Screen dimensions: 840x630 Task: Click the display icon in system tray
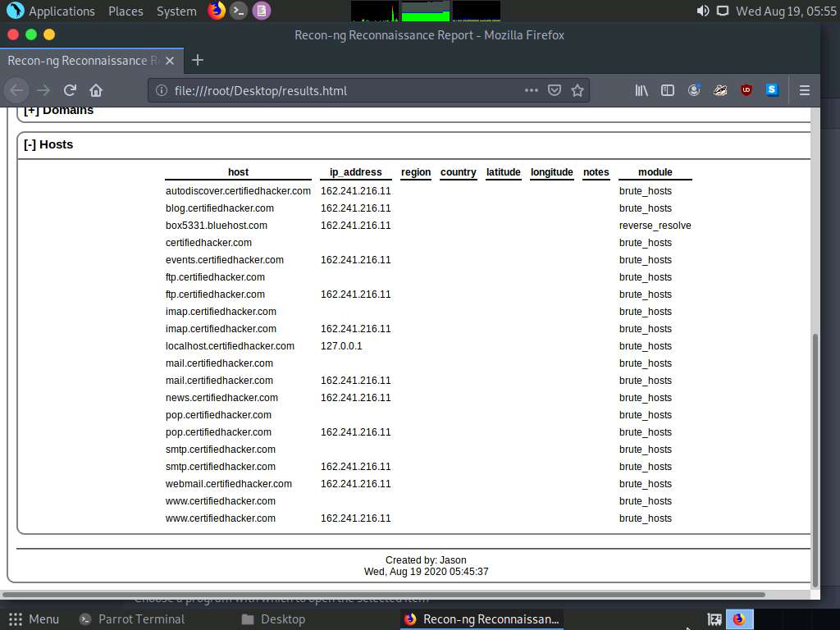coord(723,11)
